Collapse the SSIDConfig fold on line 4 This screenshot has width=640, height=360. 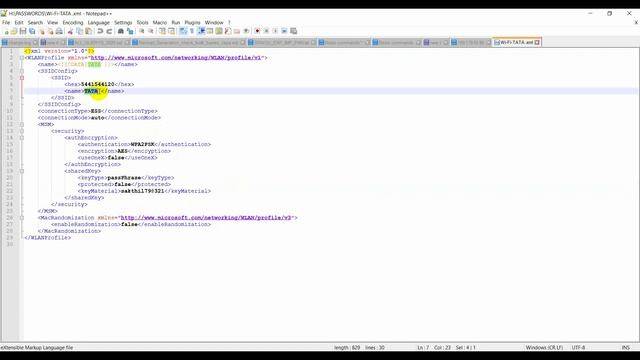22,71
